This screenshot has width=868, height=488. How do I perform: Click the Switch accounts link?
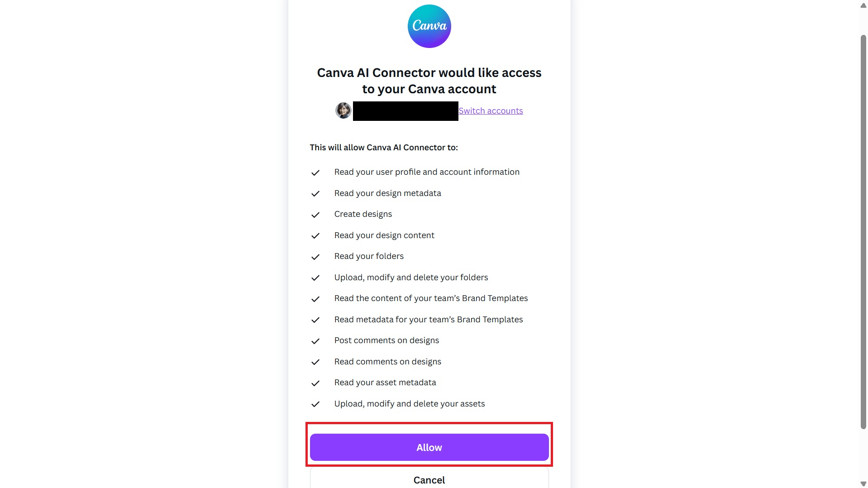click(491, 111)
